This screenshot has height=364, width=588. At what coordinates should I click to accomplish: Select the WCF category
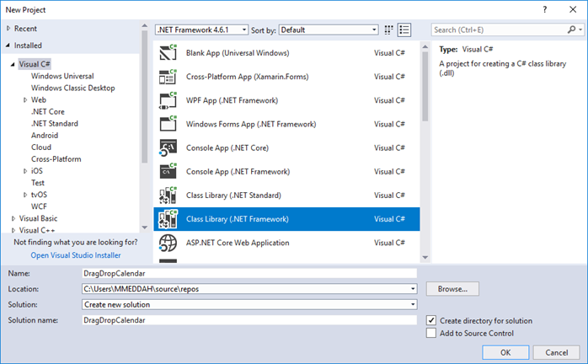point(39,206)
